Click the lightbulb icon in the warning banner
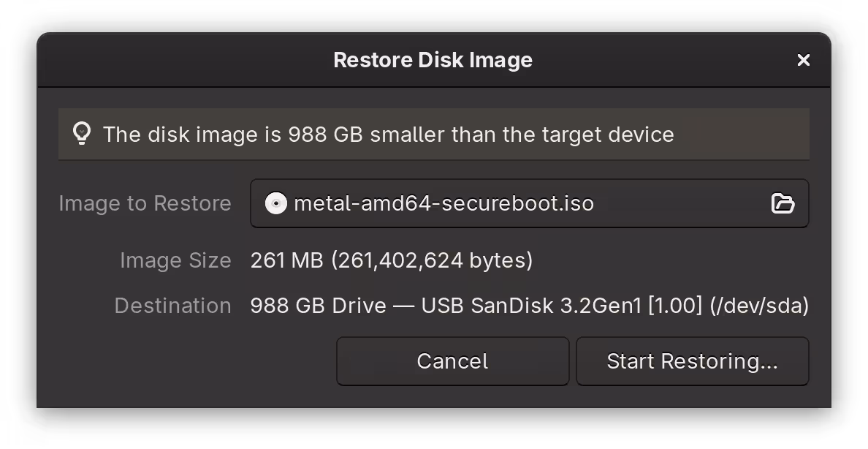The width and height of the screenshot is (868, 449). tap(82, 134)
